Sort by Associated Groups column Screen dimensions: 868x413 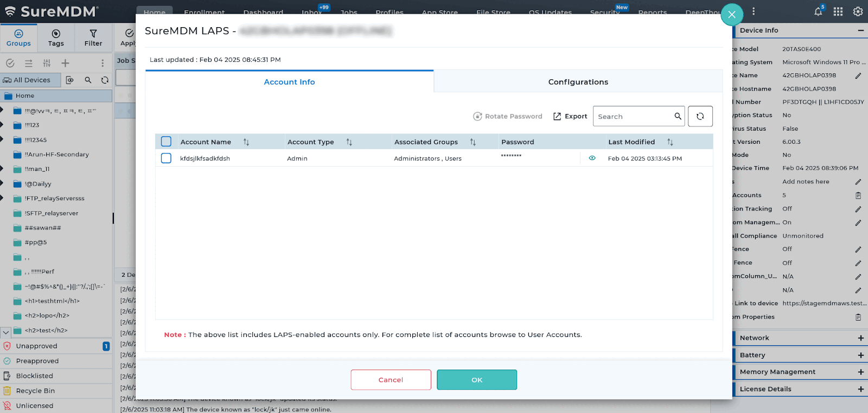[473, 142]
